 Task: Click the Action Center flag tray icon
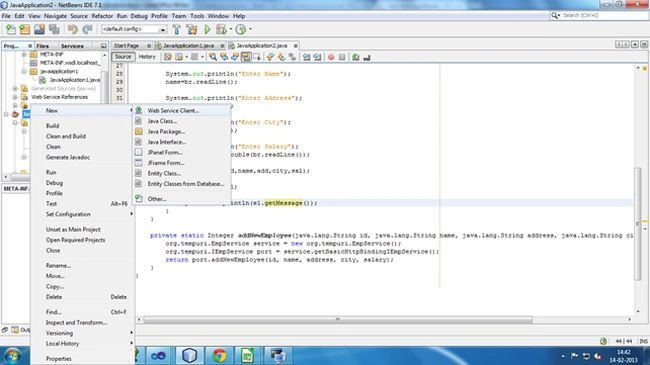click(x=575, y=356)
